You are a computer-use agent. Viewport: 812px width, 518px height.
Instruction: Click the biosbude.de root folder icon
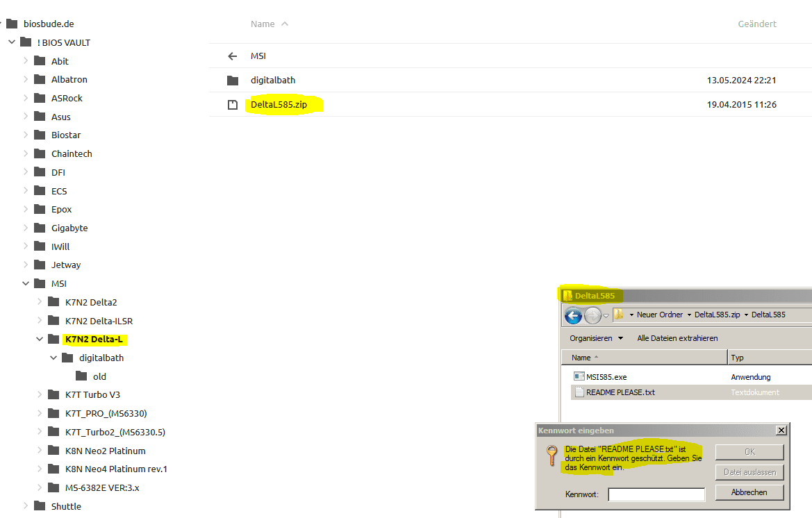tap(12, 24)
